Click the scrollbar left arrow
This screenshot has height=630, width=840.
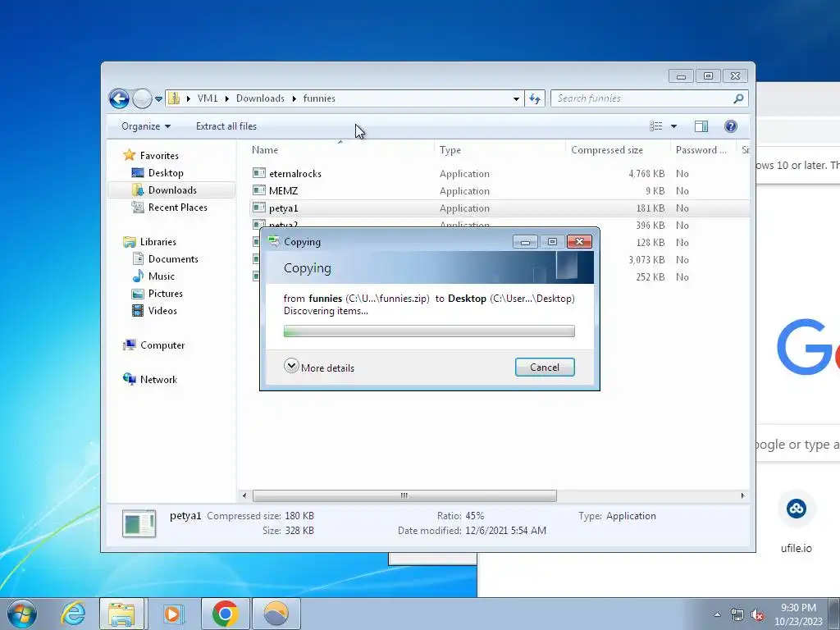coord(244,495)
